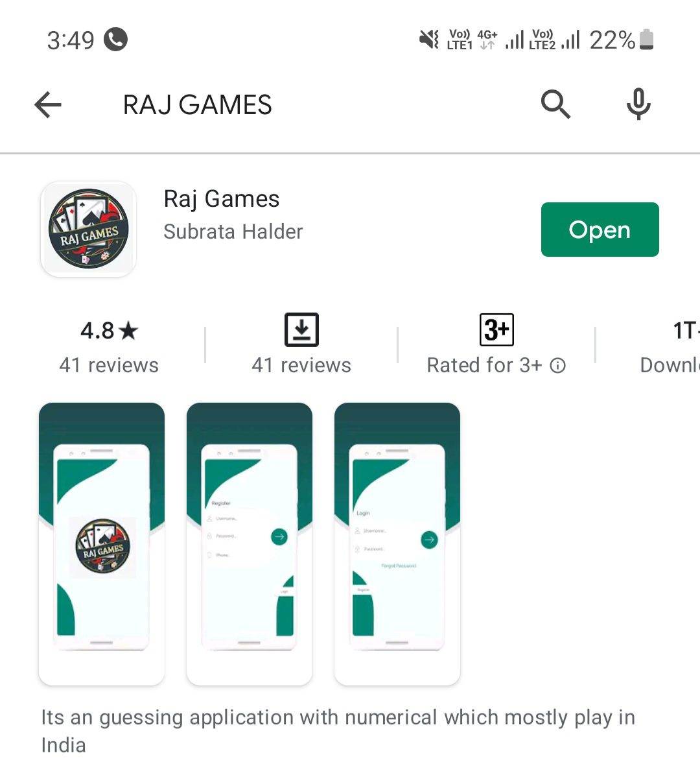Open the Register screen screenshot
700x764 pixels.
coord(250,543)
